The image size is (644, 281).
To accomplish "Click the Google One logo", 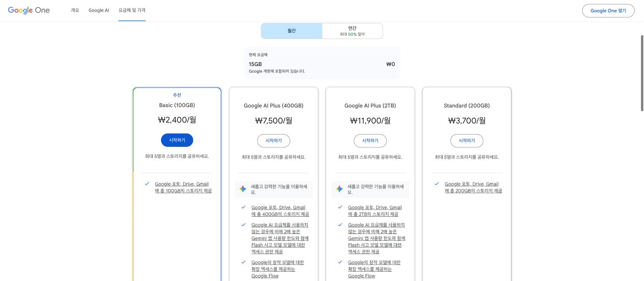I will tap(29, 10).
